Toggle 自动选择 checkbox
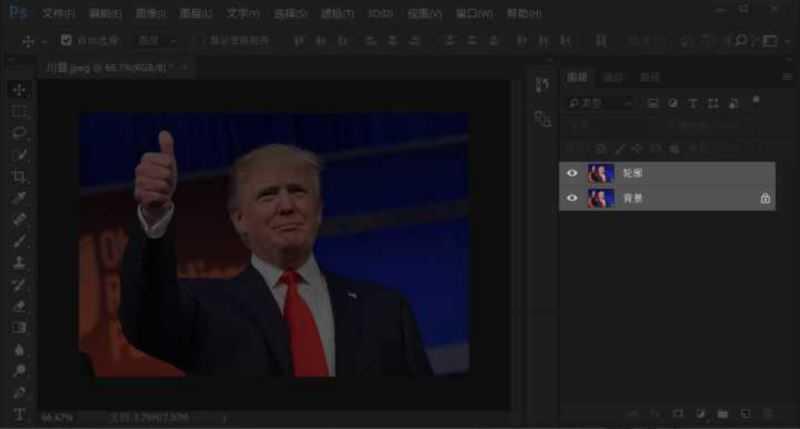This screenshot has height=429, width=800. click(66, 40)
